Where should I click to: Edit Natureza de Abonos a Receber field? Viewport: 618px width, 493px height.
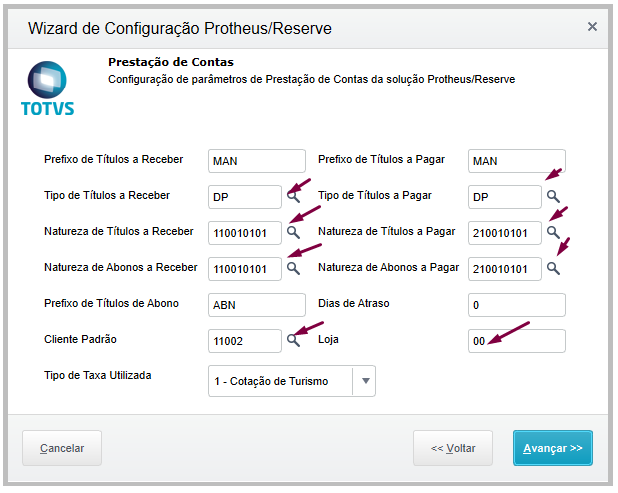245,269
